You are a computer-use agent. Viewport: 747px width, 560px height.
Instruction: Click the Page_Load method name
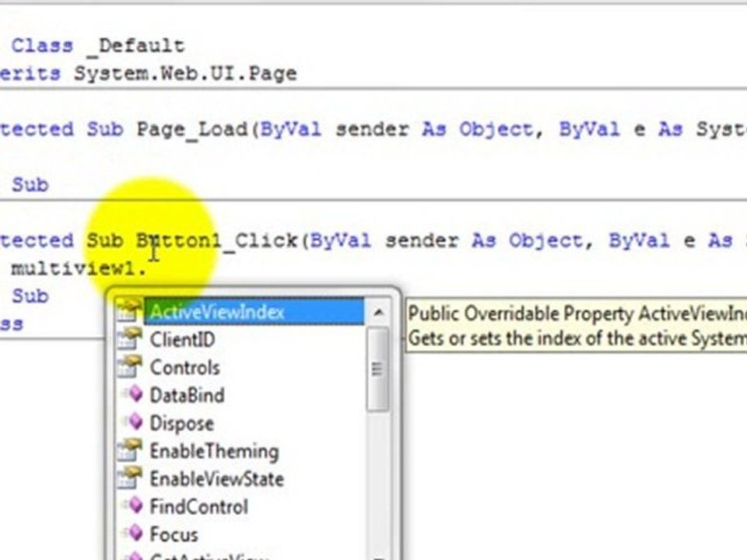pyautogui.click(x=192, y=130)
